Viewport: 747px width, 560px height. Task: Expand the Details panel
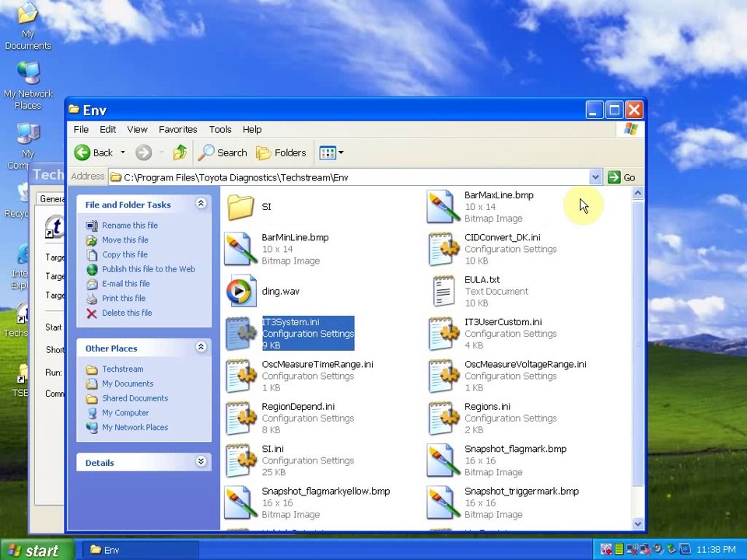(x=201, y=461)
